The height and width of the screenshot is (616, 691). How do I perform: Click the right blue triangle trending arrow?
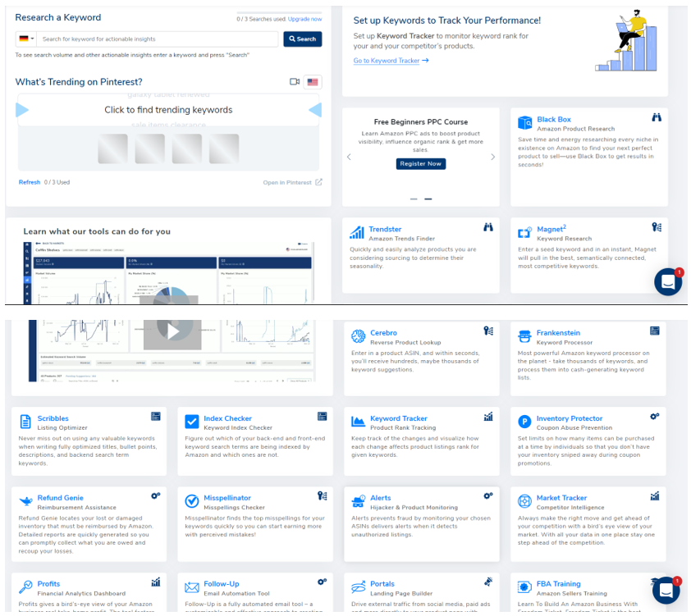315,110
